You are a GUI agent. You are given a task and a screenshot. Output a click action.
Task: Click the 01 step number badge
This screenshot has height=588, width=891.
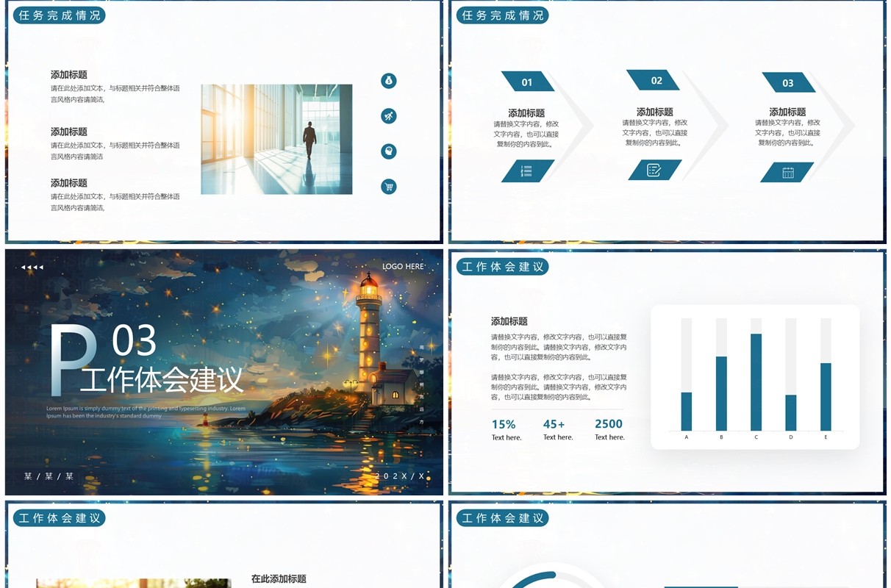[x=527, y=82]
